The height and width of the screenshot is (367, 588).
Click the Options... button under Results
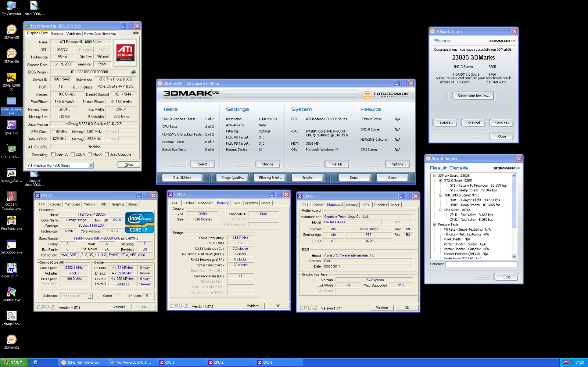click(x=399, y=164)
